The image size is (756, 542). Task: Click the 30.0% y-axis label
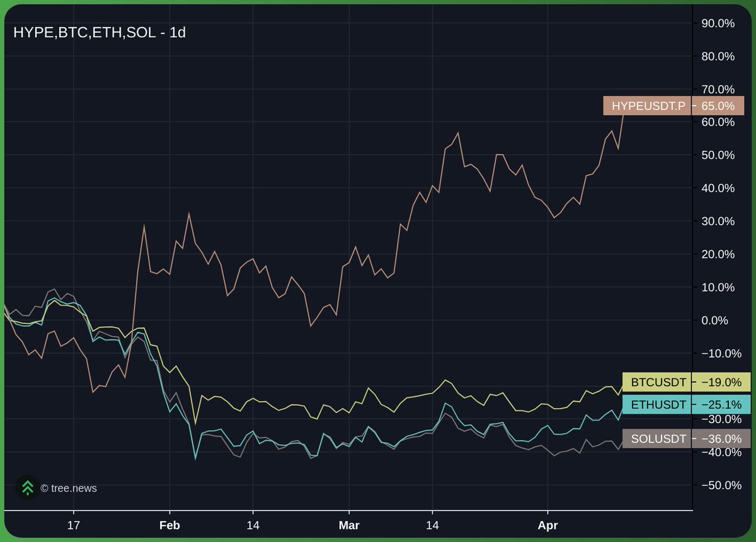coord(718,221)
